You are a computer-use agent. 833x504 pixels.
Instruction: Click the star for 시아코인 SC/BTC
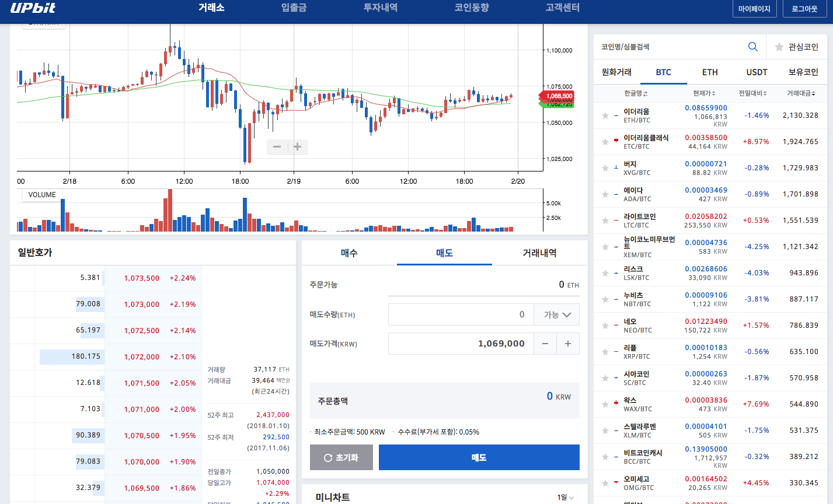pos(605,378)
